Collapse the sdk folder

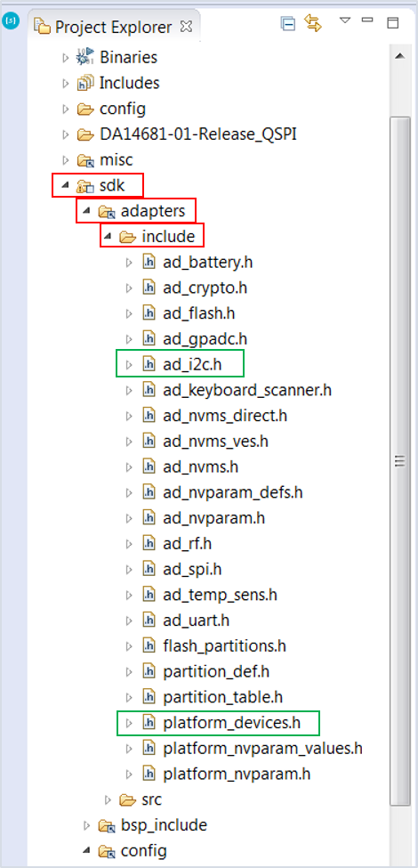(x=66, y=187)
